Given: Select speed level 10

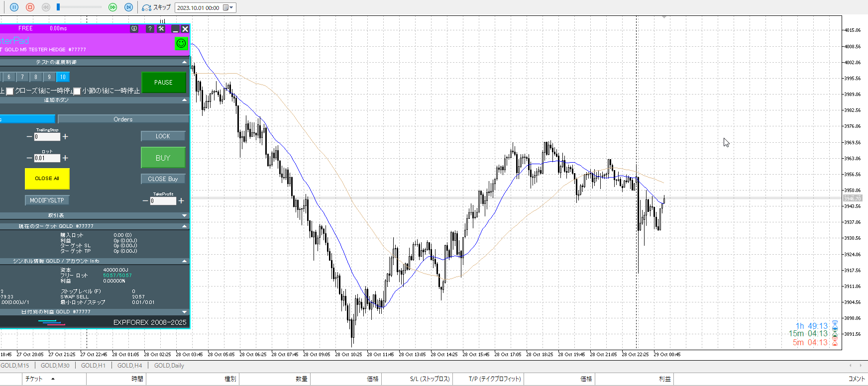Looking at the screenshot, I should (x=63, y=77).
